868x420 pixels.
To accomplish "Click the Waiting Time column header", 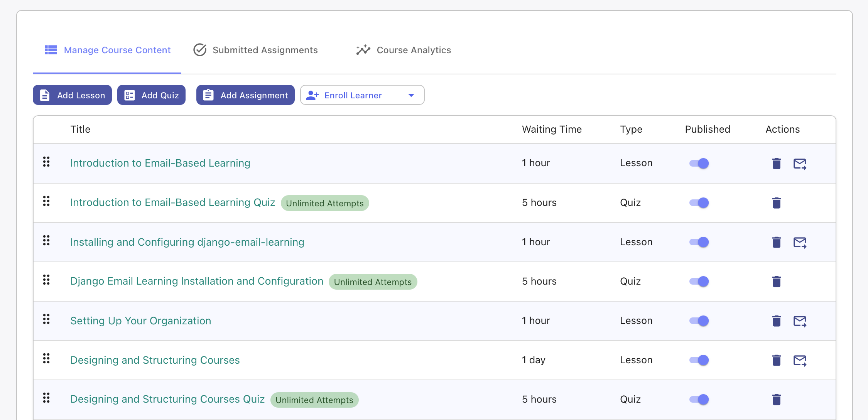I will tap(552, 129).
